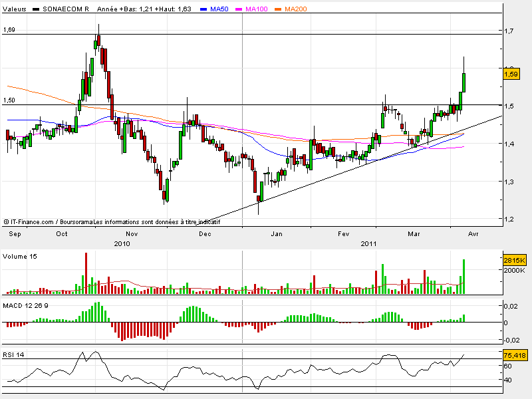The height and width of the screenshot is (399, 532).
Task: Click the blue MA50 legend swatch
Action: (x=203, y=9)
